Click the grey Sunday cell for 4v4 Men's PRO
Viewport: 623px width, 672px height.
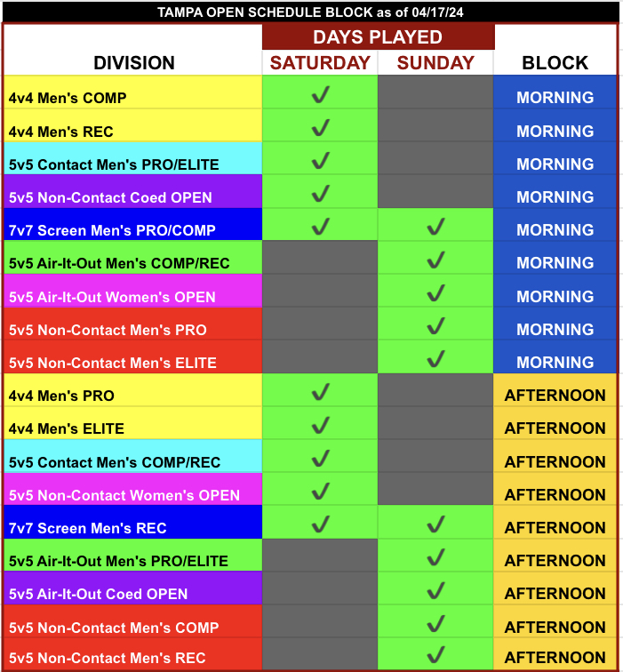(x=435, y=391)
